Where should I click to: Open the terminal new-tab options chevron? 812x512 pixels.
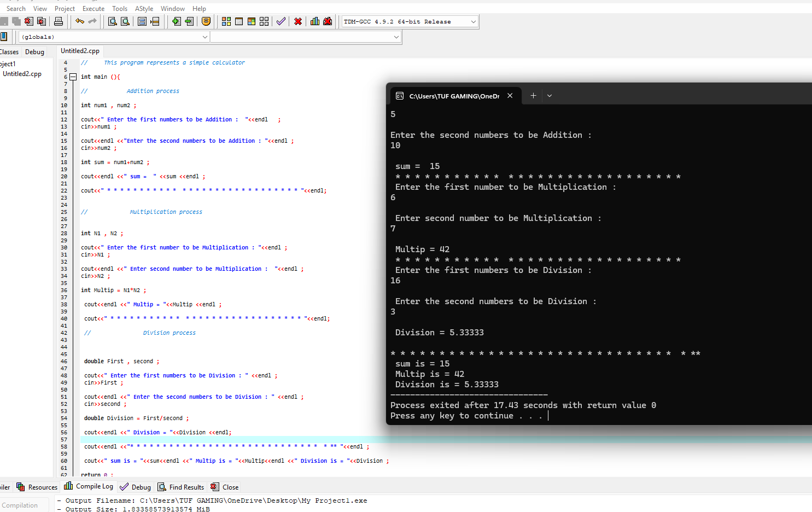pyautogui.click(x=550, y=96)
